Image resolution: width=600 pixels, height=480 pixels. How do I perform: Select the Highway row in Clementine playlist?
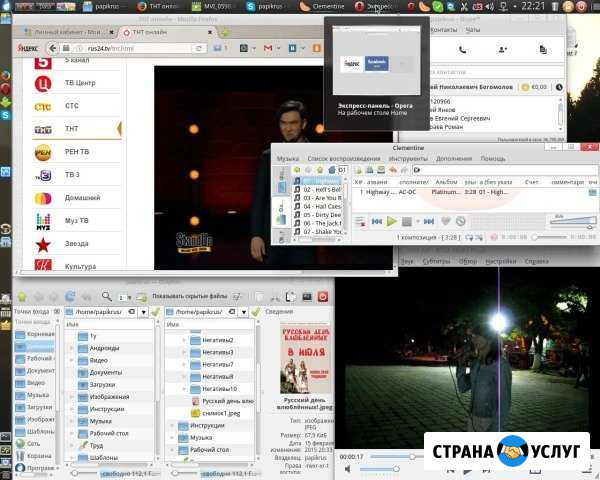[x=474, y=192]
